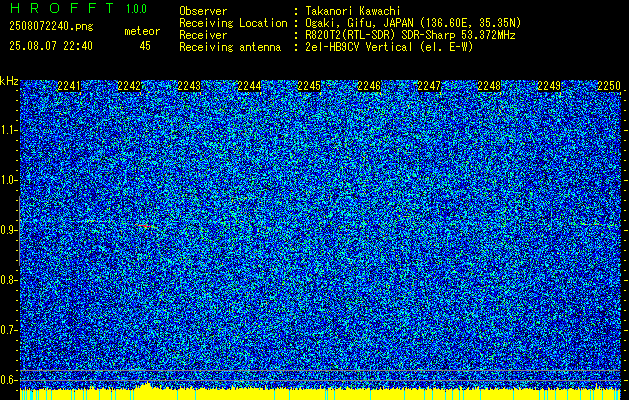629x400 pixels.
Task: Click the Observer field label
Action: (203, 11)
